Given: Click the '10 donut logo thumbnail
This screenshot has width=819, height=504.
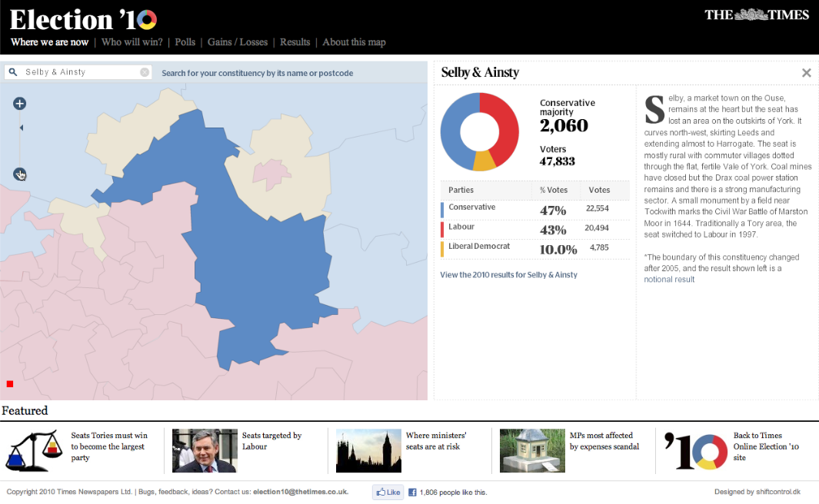Looking at the screenshot, I should click(x=696, y=451).
